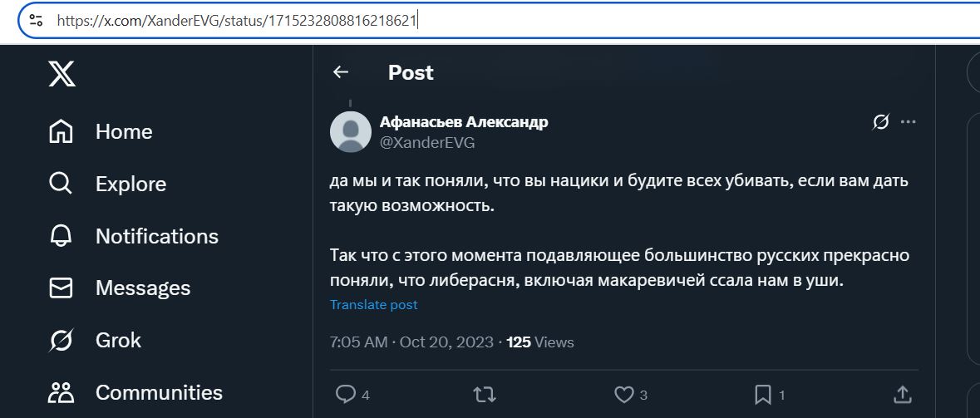This screenshot has height=418, width=980.
Task: Like the post with the heart icon
Action: 623,394
